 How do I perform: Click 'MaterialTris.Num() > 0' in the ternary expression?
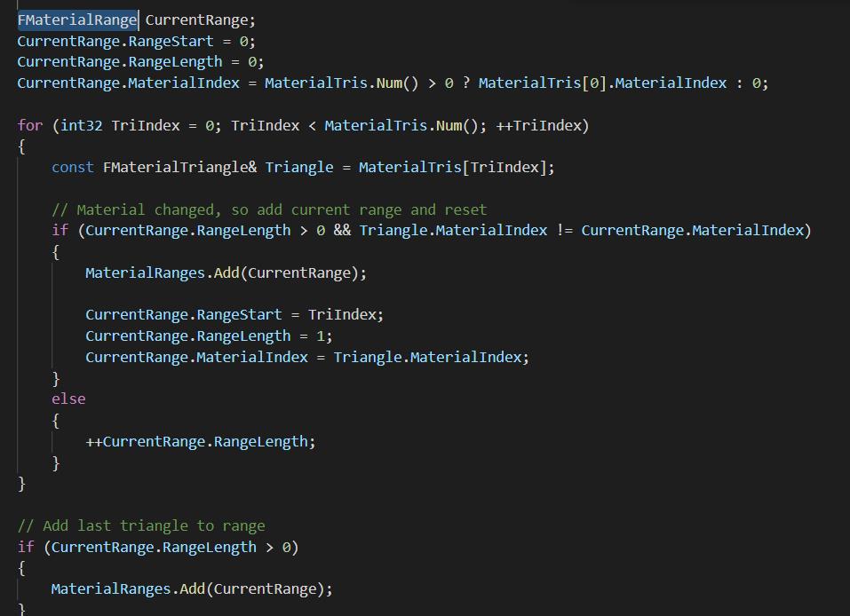pyautogui.click(x=359, y=83)
